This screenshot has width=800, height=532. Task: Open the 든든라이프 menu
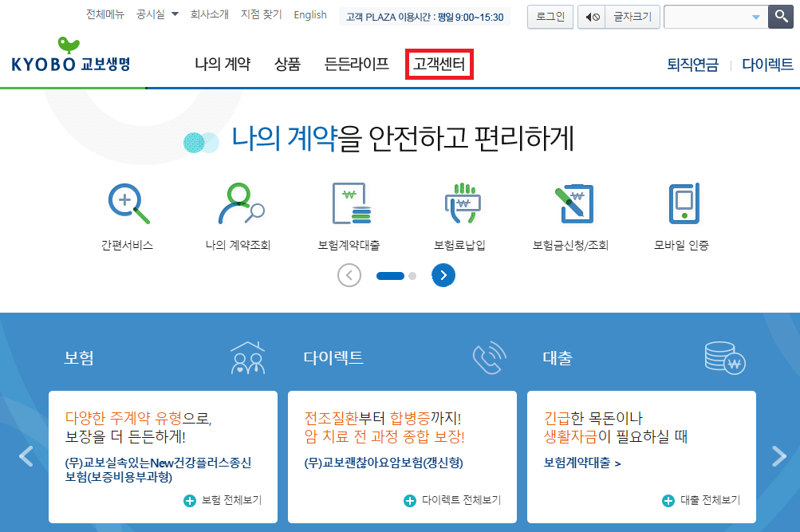click(x=357, y=64)
